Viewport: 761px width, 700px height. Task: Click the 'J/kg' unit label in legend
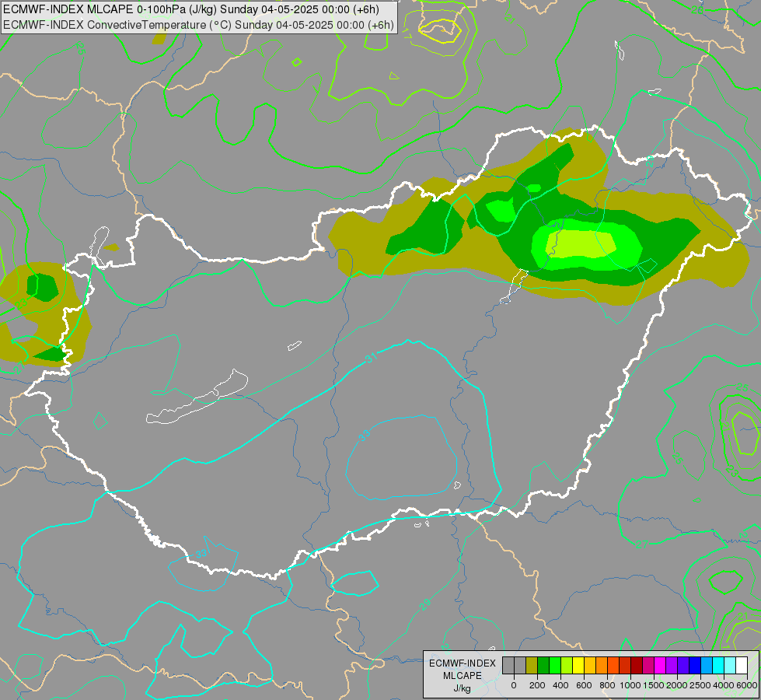point(462,688)
